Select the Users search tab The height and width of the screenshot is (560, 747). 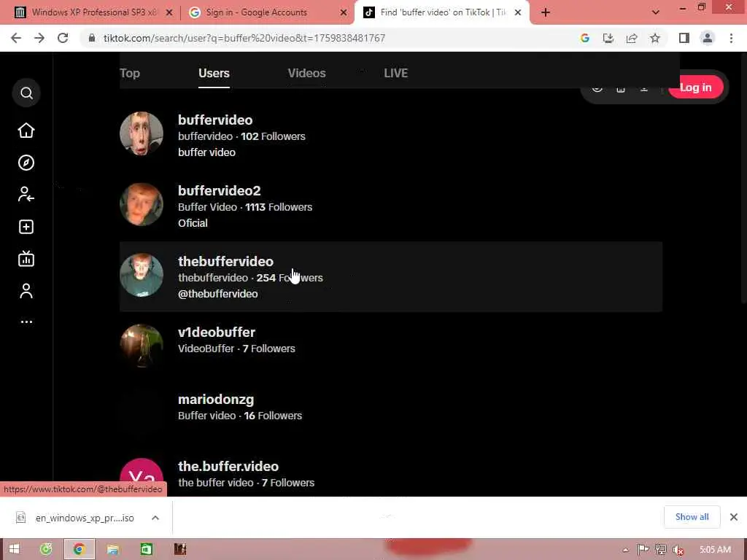click(214, 74)
